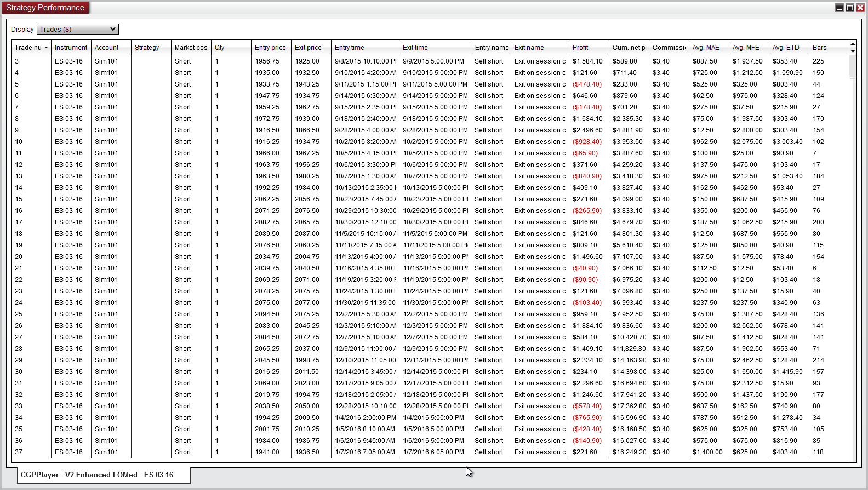Viewport: 868px width, 490px height.
Task: Select Avg. MFE value $2,562.50
Action: (x=747, y=326)
